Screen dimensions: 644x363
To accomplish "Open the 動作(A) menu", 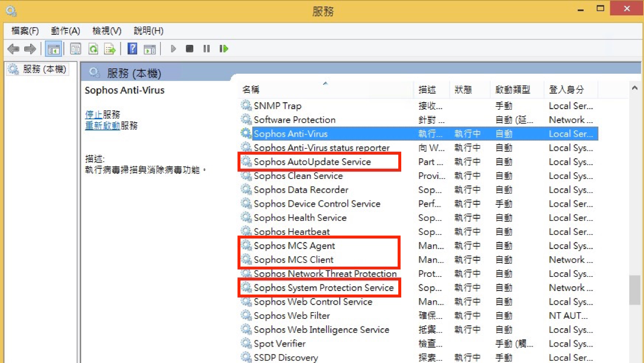I will point(66,31).
